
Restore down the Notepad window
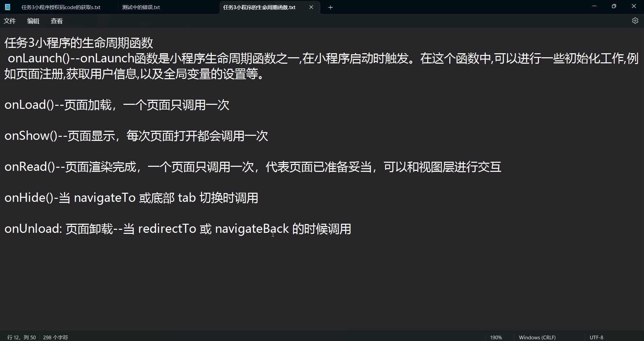coord(614,6)
